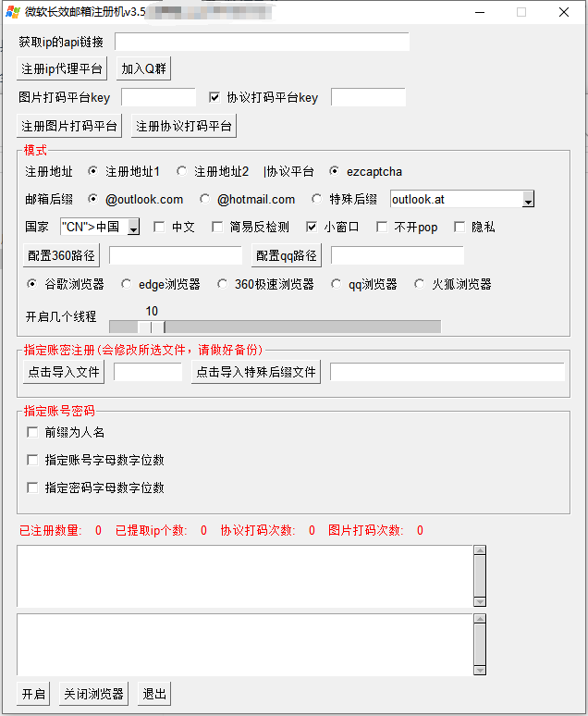Click upper log scrollbar down arrow
The image size is (588, 716).
click(x=480, y=601)
